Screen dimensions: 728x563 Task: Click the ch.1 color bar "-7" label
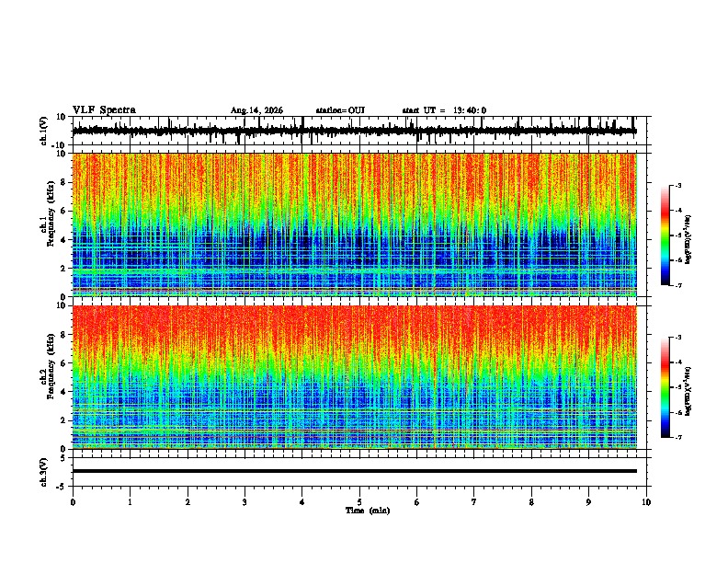[x=677, y=285]
